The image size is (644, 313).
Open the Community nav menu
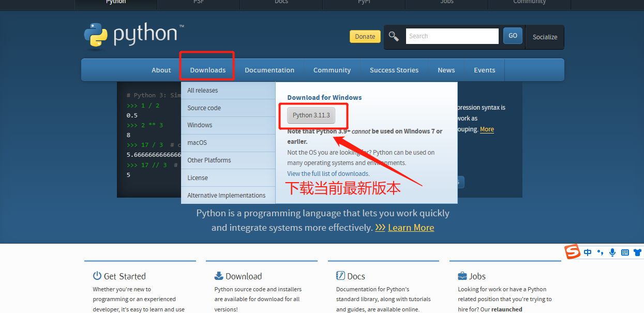click(332, 70)
